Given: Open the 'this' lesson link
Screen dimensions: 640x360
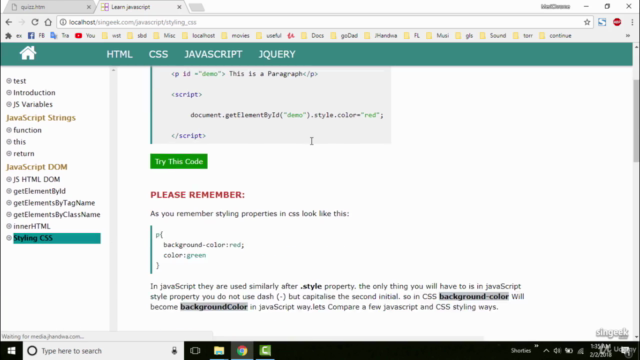Looking at the screenshot, I should (x=20, y=142).
